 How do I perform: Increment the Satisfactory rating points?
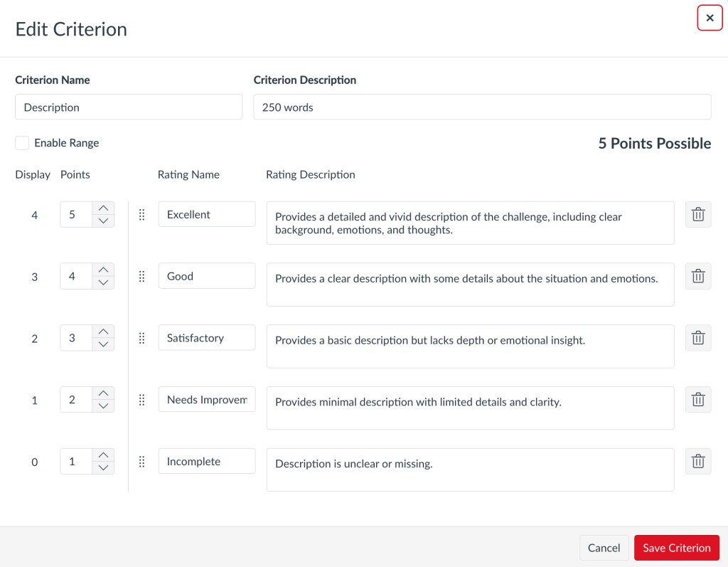click(103, 332)
